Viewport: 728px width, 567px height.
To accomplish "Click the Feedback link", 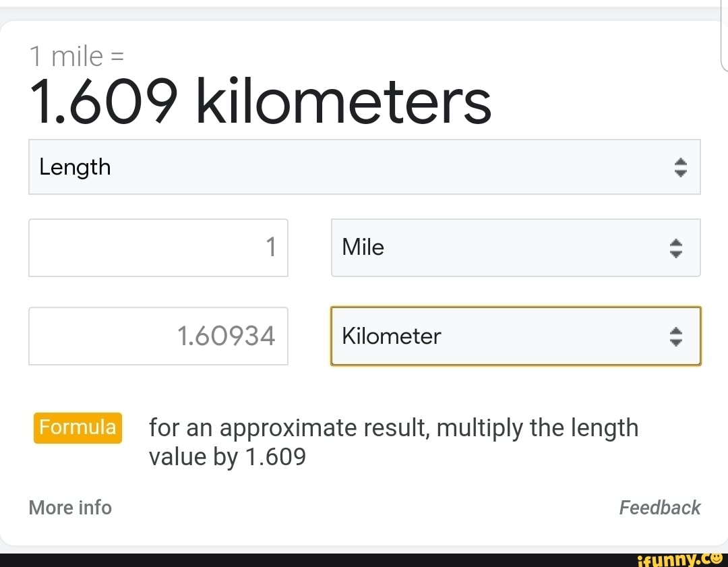I will point(659,508).
